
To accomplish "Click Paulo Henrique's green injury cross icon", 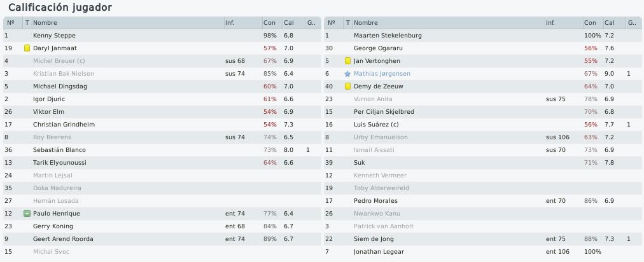I will 27,214.
